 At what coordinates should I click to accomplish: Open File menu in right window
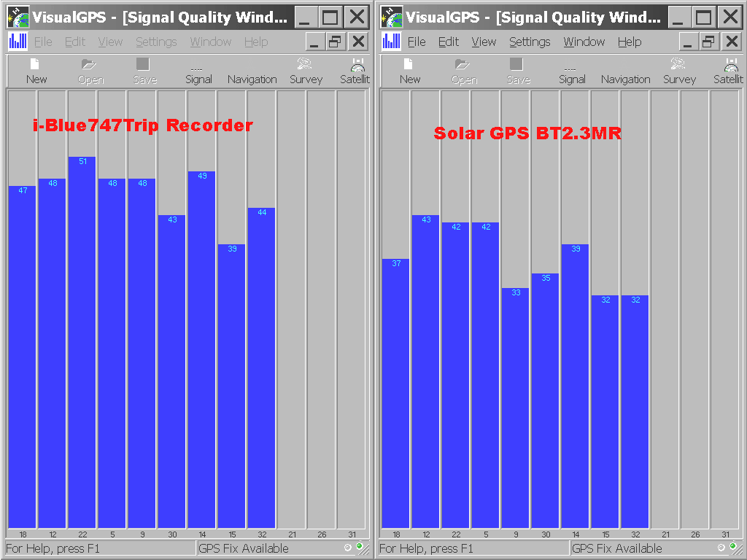[x=417, y=42]
